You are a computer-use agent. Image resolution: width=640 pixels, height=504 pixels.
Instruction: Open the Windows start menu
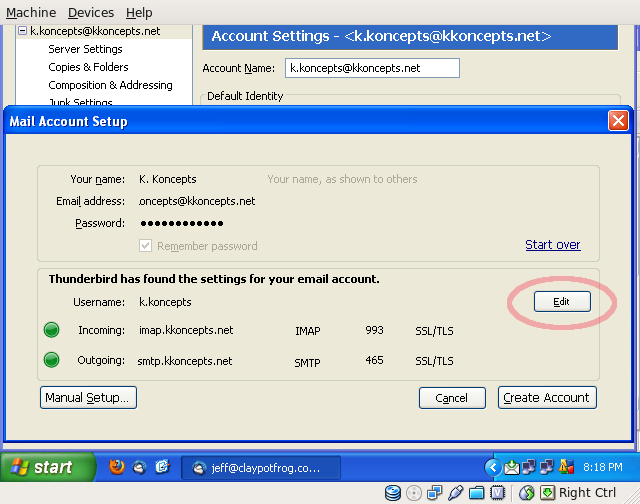tap(47, 467)
